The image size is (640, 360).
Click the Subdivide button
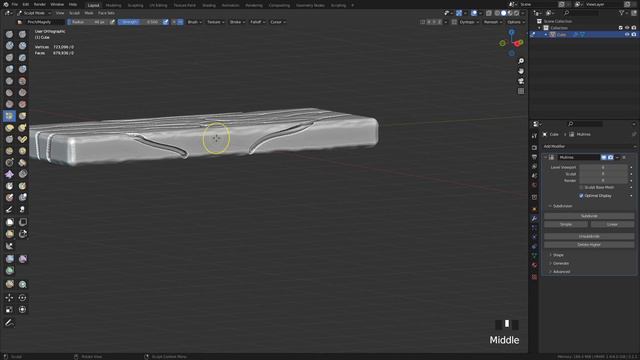[589, 216]
